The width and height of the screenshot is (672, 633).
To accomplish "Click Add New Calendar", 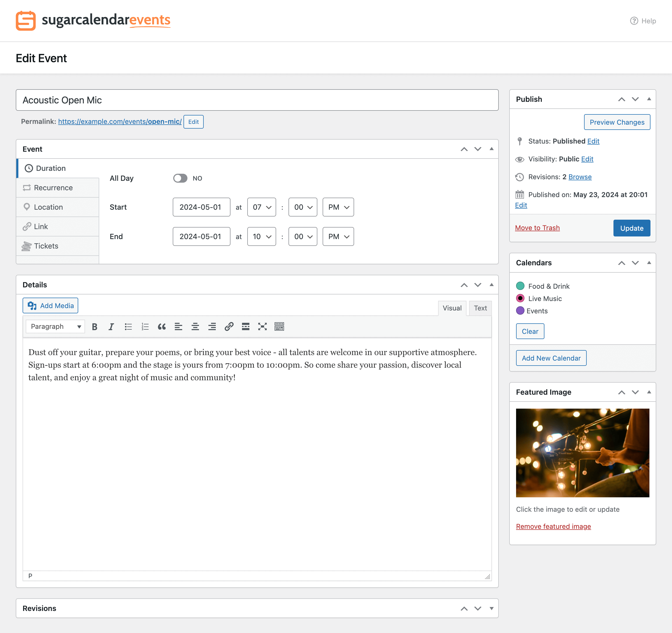I will point(551,358).
